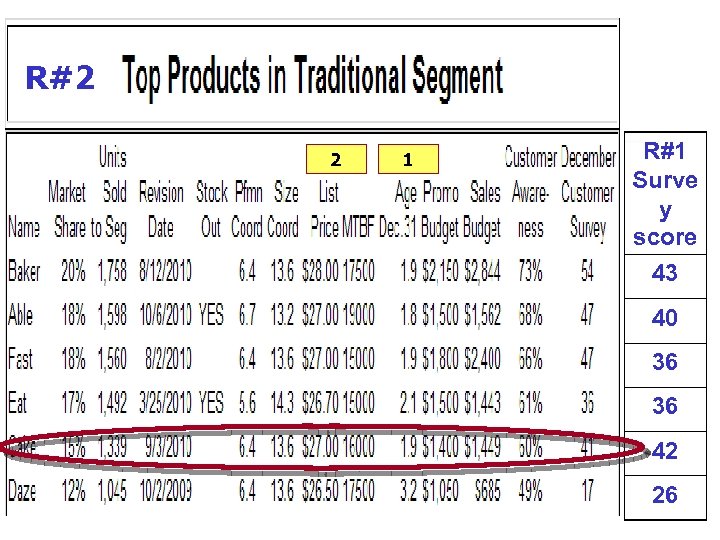Click Baker's sales budget $2,844
This screenshot has height=540, width=720.
482,270
